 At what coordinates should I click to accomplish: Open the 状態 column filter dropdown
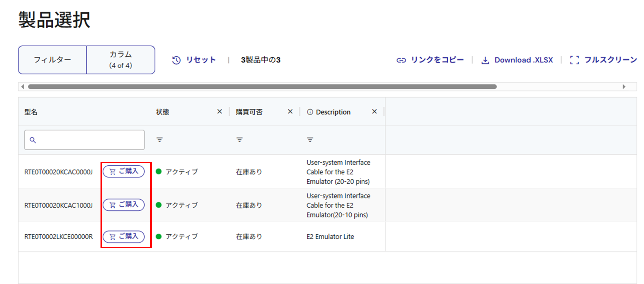coord(160,140)
